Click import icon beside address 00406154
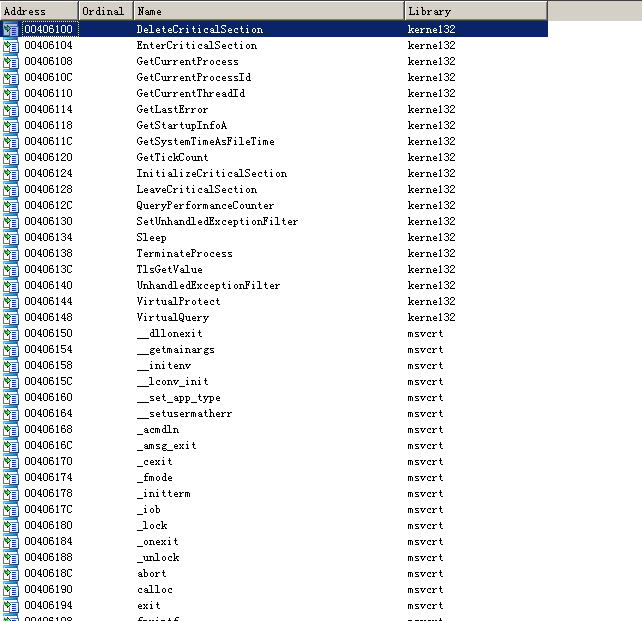 11,350
